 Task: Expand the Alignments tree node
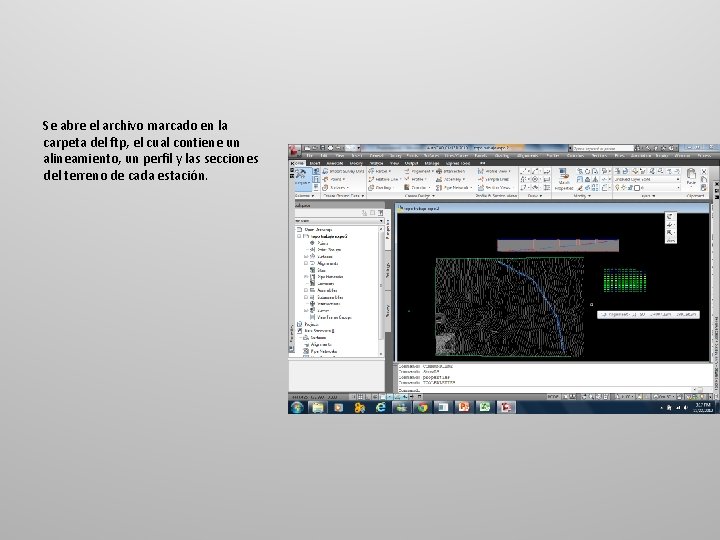pyautogui.click(x=306, y=264)
